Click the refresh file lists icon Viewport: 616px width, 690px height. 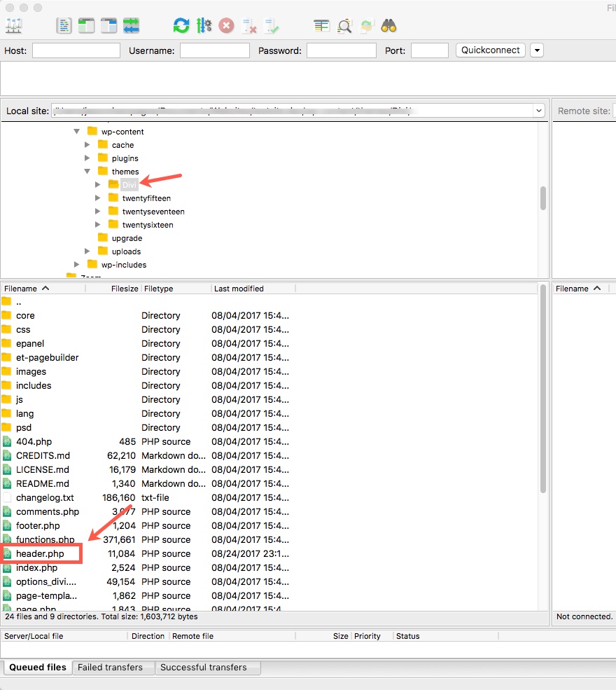click(x=181, y=26)
